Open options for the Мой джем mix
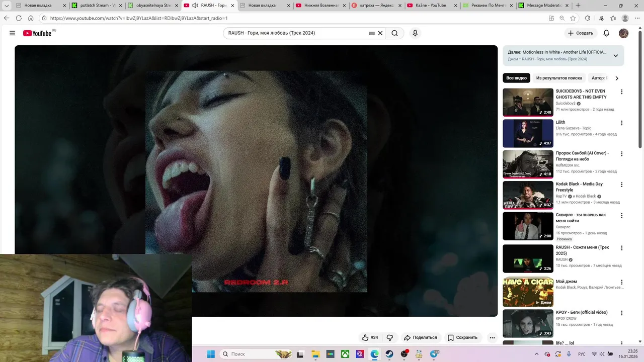The width and height of the screenshot is (644, 362). pos(622,282)
